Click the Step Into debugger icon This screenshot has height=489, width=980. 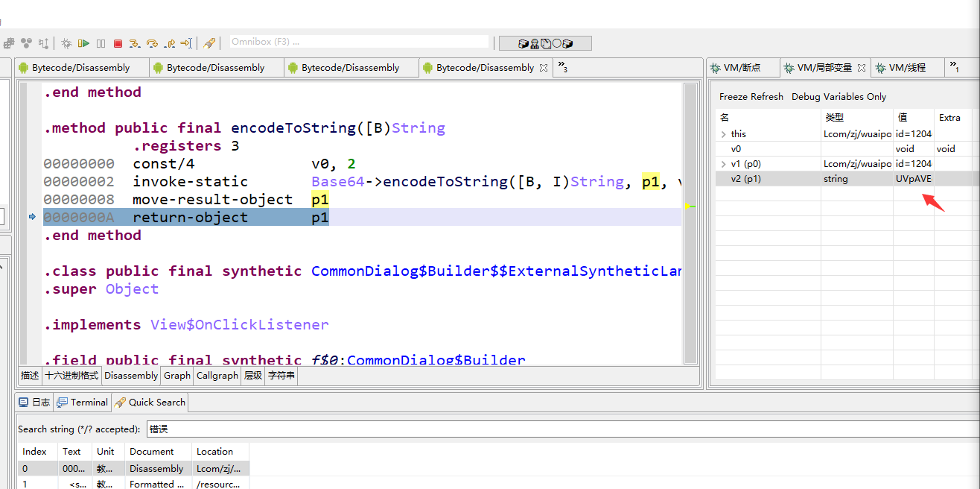coord(135,43)
